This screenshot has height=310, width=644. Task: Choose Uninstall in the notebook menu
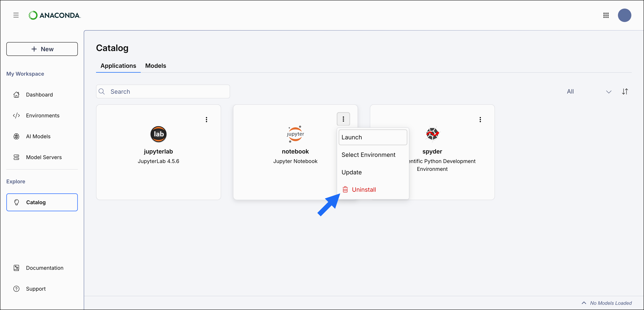tap(373, 189)
